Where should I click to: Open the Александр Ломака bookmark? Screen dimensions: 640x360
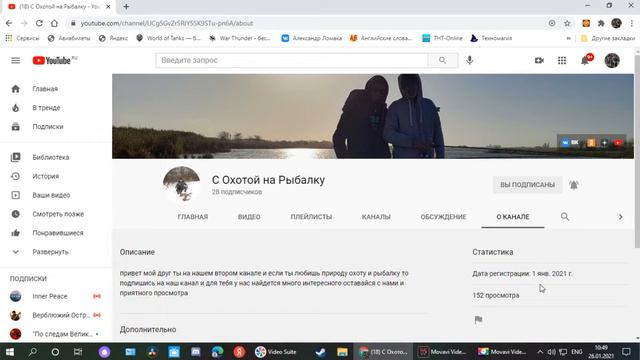point(312,38)
